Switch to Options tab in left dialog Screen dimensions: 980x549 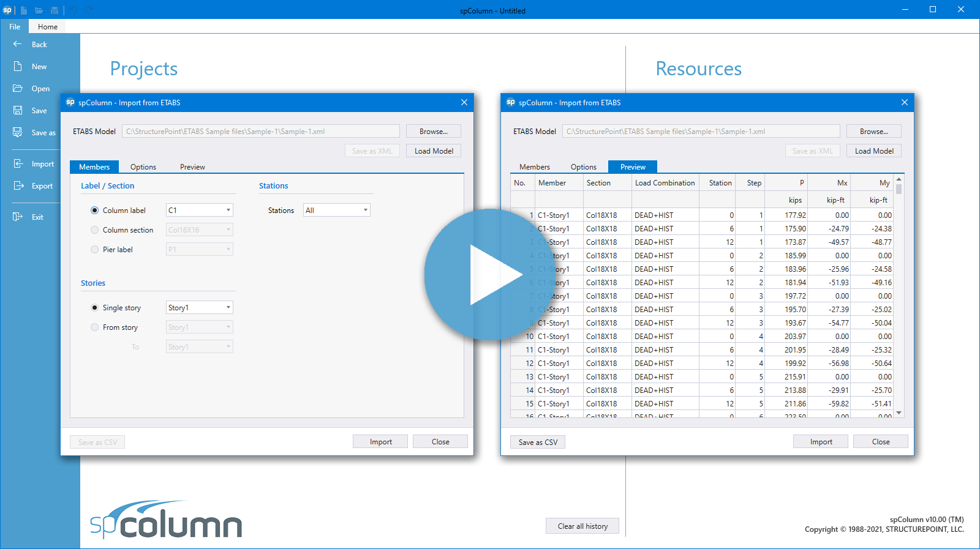click(x=143, y=166)
